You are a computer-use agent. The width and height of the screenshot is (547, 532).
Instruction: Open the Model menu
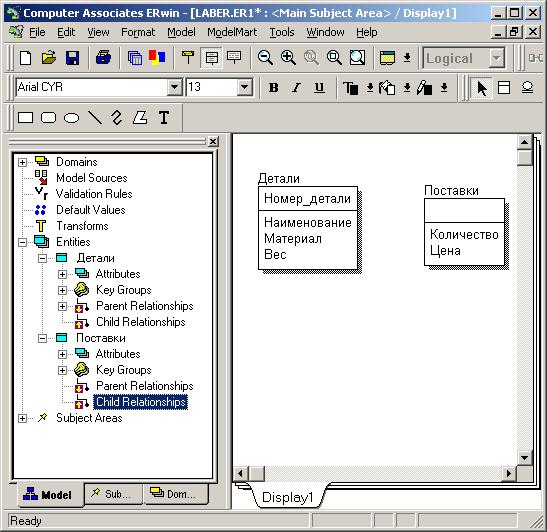(181, 32)
